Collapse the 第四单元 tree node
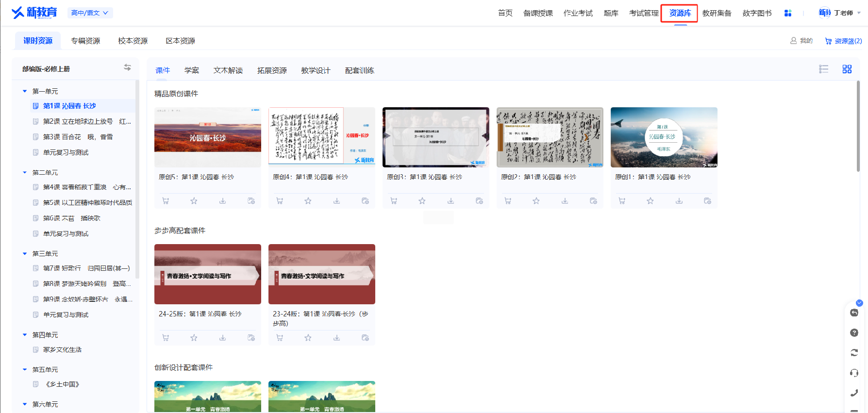The image size is (868, 413). coord(25,335)
